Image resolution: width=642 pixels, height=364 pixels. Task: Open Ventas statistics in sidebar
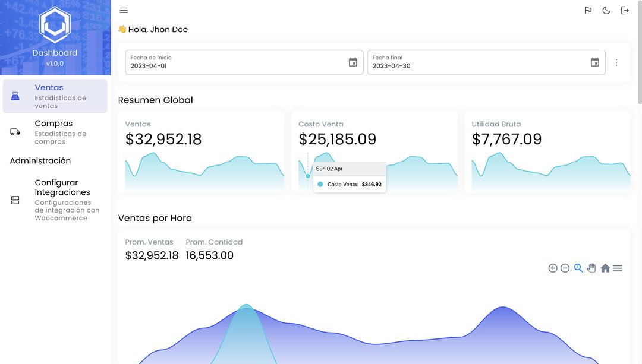point(55,96)
